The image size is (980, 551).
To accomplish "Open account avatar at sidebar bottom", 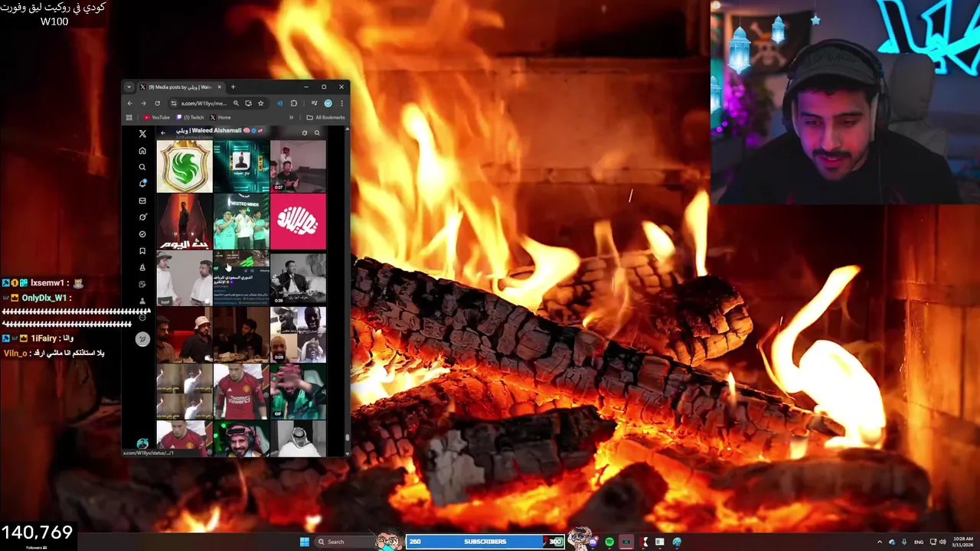I will [142, 444].
